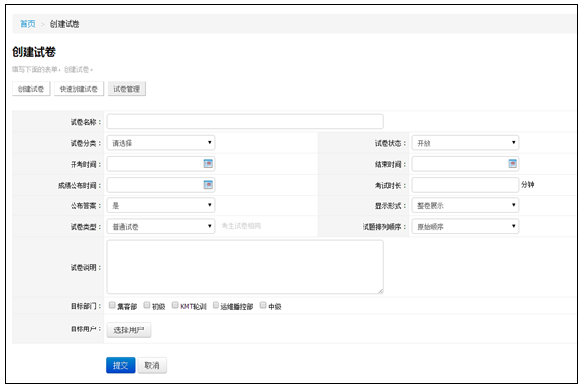Open the 显示形式 dropdown
Viewport: 582px width, 392px height.
466,205
